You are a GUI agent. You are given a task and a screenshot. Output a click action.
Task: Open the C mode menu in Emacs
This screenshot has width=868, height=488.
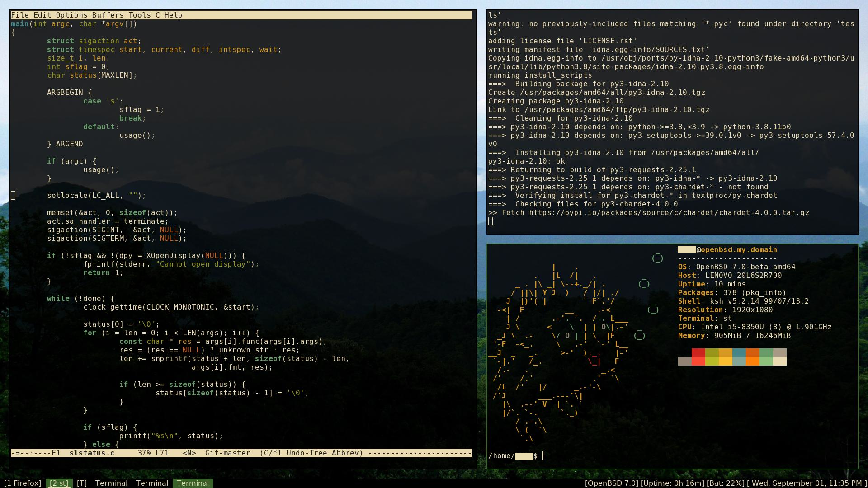click(158, 15)
